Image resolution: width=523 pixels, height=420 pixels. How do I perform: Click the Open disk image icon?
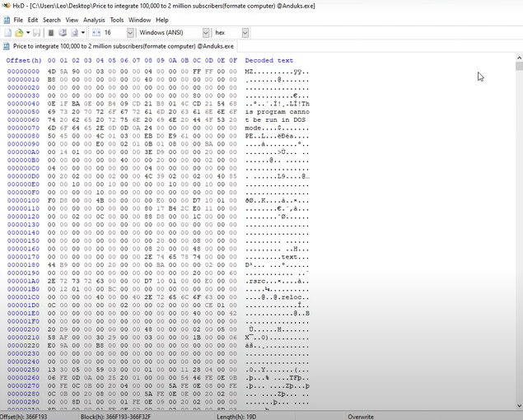[74, 33]
